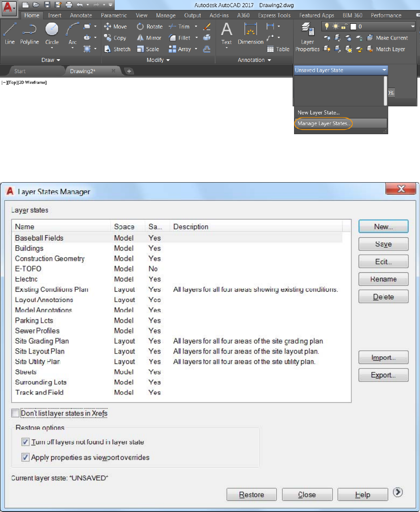The image size is (420, 512).
Task: Click the Import... button
Action: pyautogui.click(x=384, y=358)
